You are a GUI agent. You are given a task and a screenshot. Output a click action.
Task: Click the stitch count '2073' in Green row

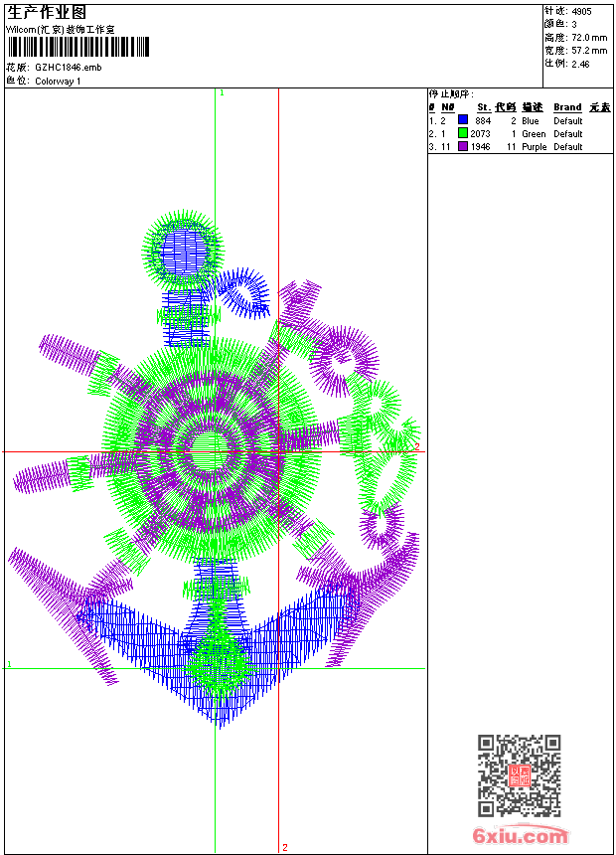coord(480,134)
